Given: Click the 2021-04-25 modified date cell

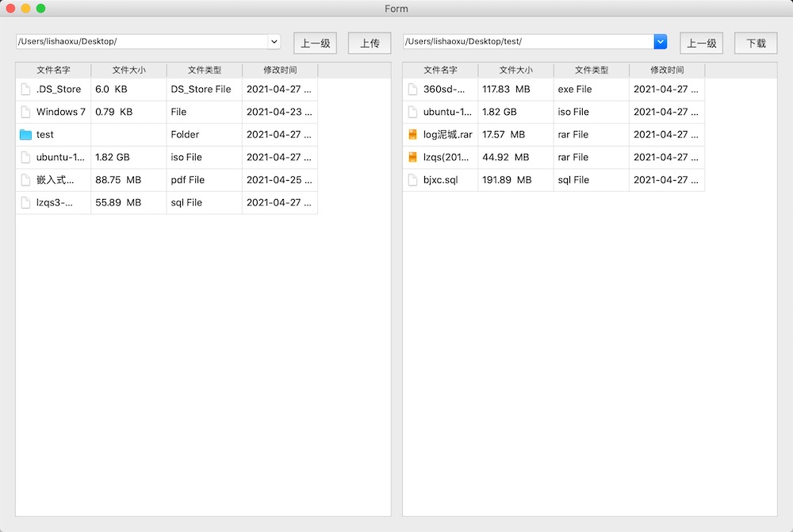Looking at the screenshot, I should point(280,180).
